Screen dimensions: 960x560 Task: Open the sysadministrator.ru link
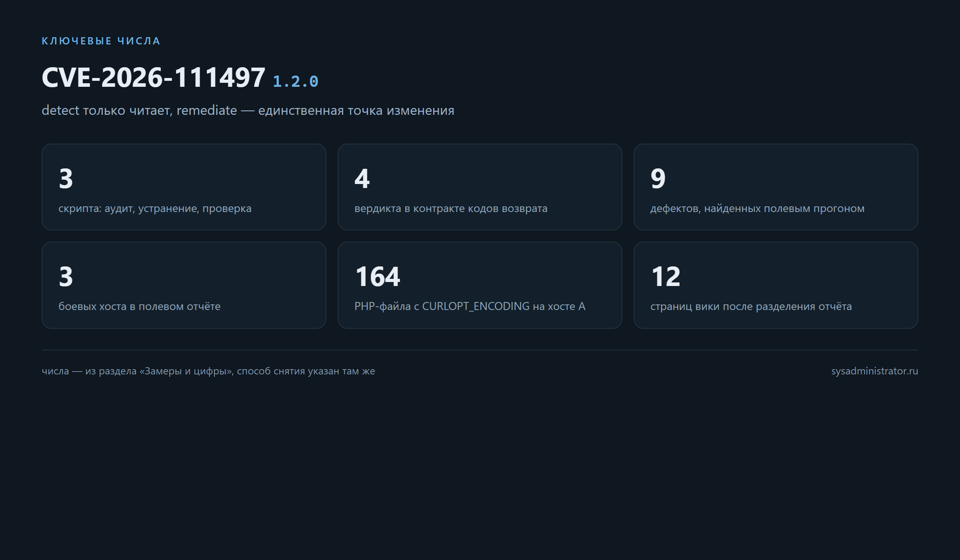click(x=874, y=371)
